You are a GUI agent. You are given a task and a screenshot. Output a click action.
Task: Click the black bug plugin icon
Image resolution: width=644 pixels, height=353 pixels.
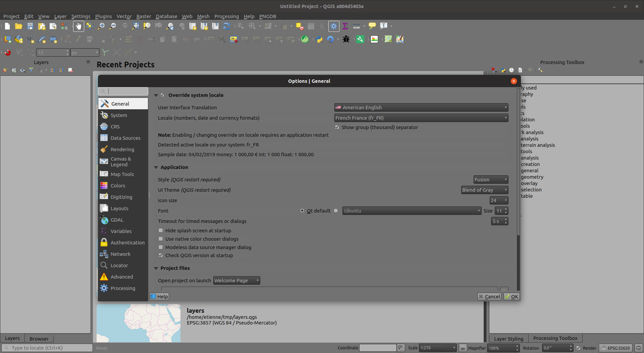pos(346,40)
